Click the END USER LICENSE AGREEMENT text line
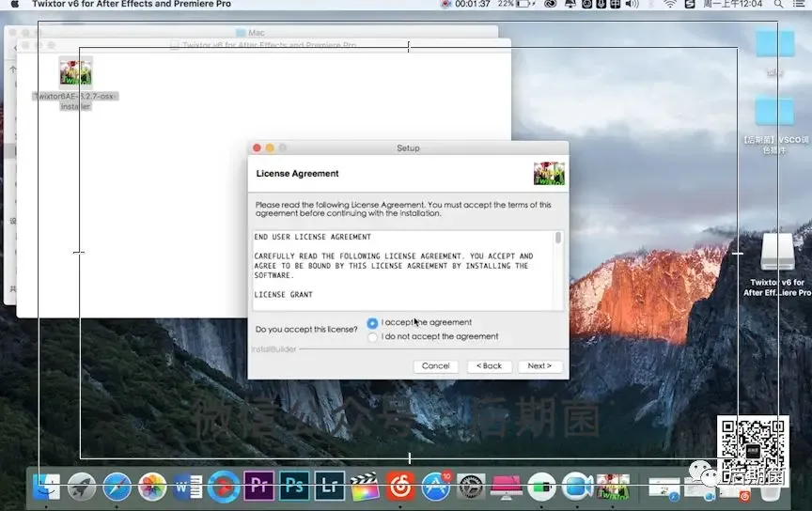812x511 pixels. pyautogui.click(x=312, y=237)
